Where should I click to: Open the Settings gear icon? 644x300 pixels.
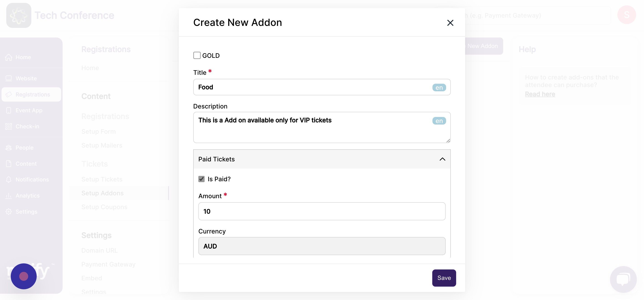click(x=8, y=212)
